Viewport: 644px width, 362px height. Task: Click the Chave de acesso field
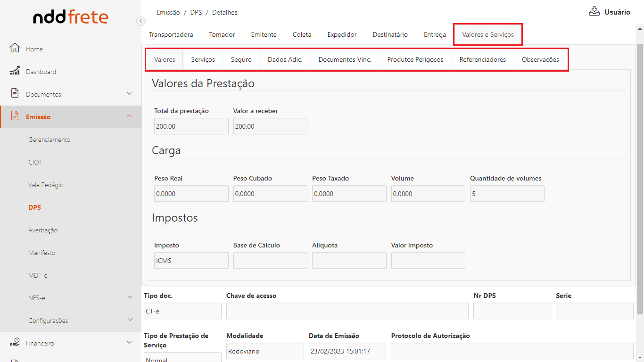pos(347,311)
